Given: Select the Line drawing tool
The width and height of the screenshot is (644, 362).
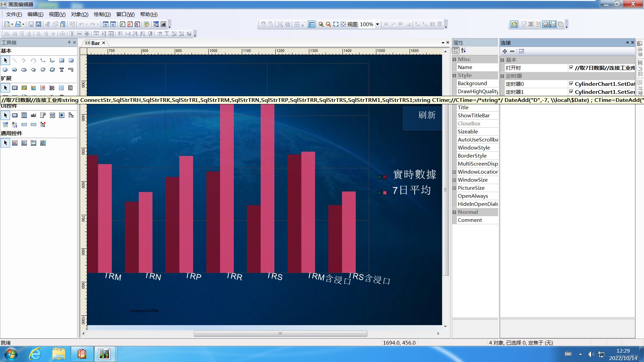Looking at the screenshot, I should (15, 61).
